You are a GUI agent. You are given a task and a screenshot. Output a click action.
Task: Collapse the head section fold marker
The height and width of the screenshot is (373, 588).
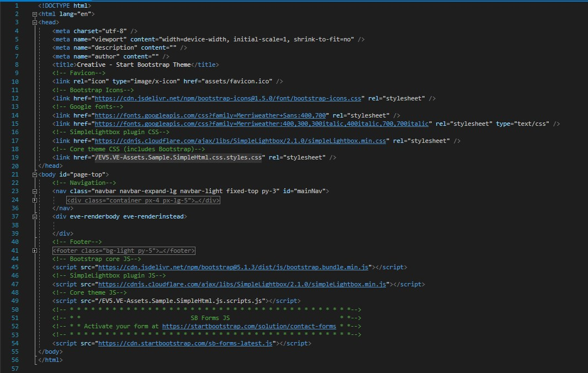tap(34, 23)
